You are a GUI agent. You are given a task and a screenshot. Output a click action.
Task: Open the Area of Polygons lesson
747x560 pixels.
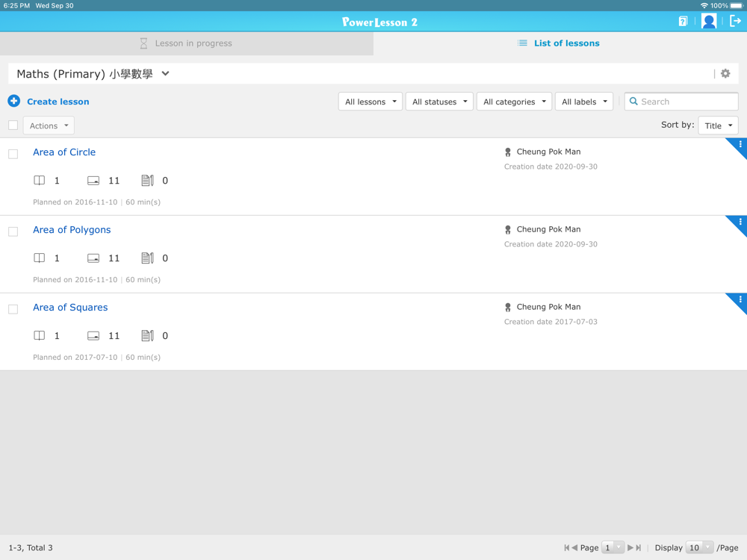click(72, 229)
